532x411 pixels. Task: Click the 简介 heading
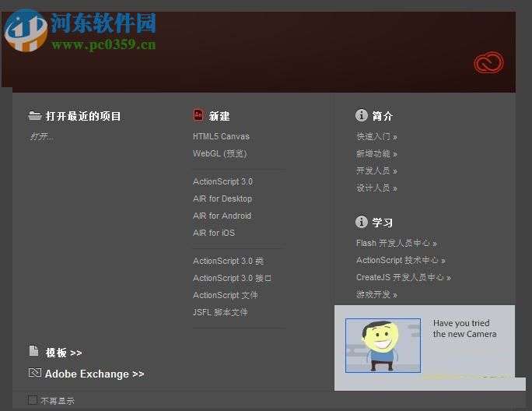coord(383,116)
